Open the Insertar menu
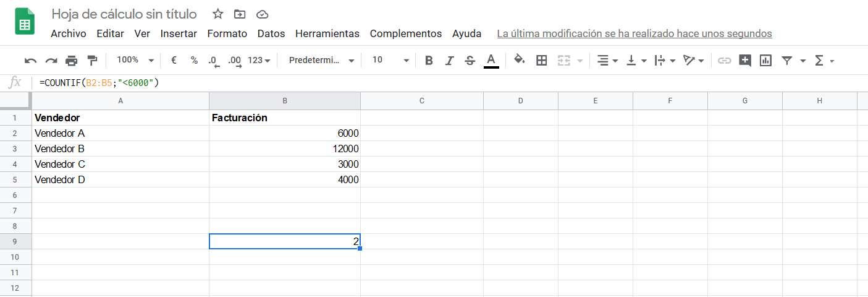868x297 pixels. [x=179, y=33]
